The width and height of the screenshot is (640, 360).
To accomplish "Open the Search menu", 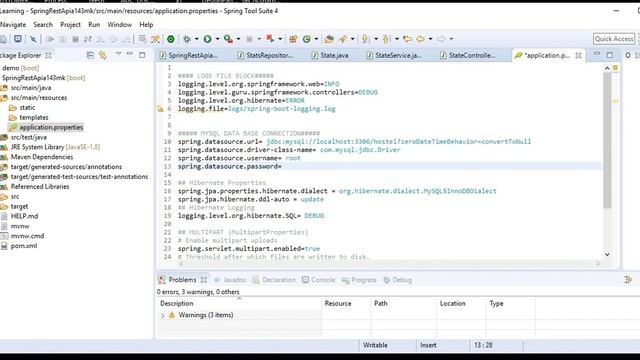I will coord(43,24).
